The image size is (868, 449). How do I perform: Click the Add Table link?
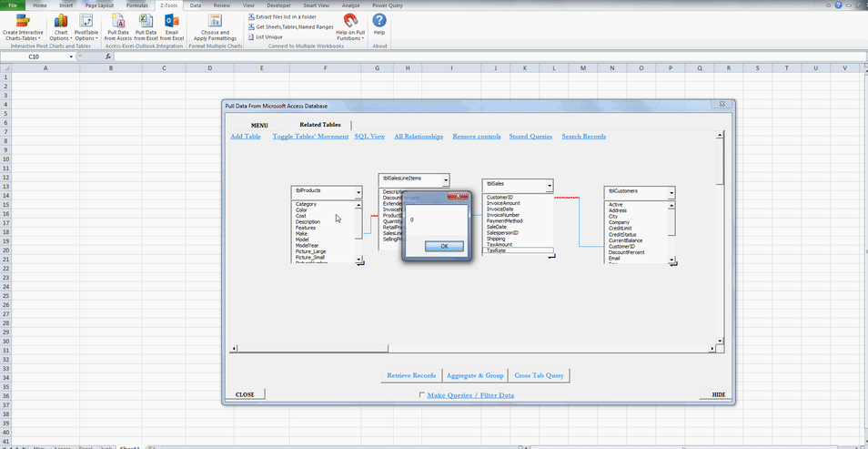click(x=246, y=137)
